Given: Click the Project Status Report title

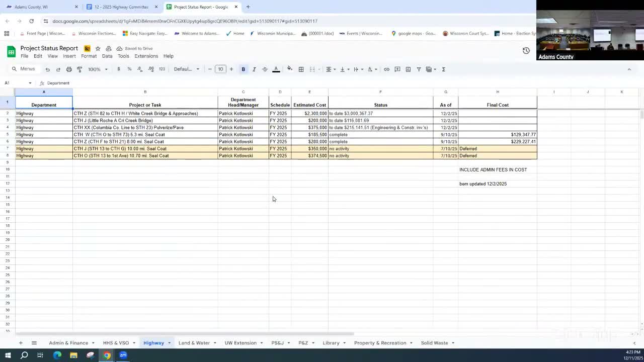Looking at the screenshot, I should point(49,48).
